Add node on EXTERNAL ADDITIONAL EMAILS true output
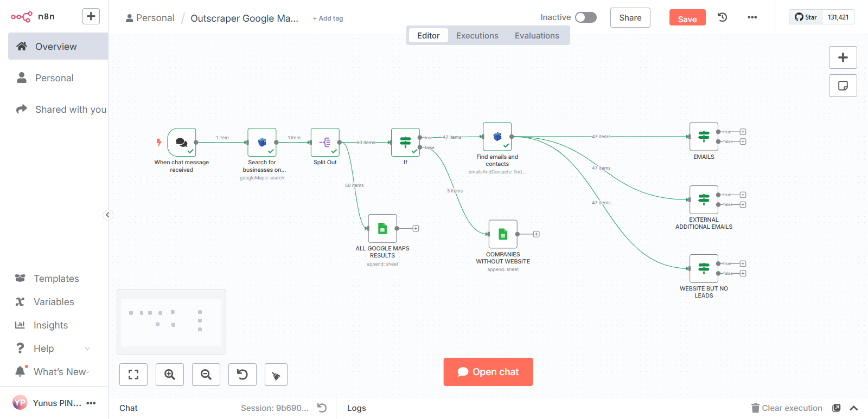This screenshot has height=419, width=868. [x=743, y=195]
